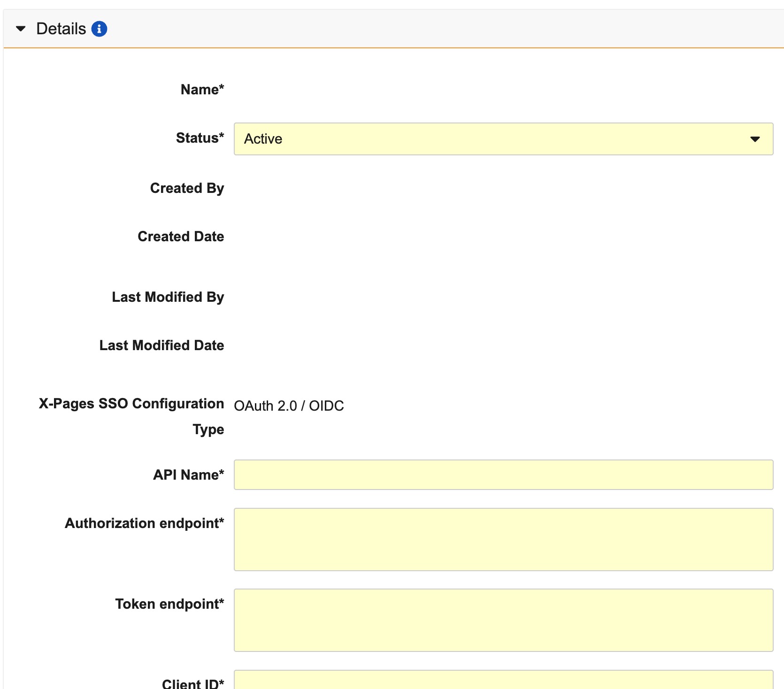Click the OAuth 2.0 / OIDC value text
The image size is (784, 689).
289,406
